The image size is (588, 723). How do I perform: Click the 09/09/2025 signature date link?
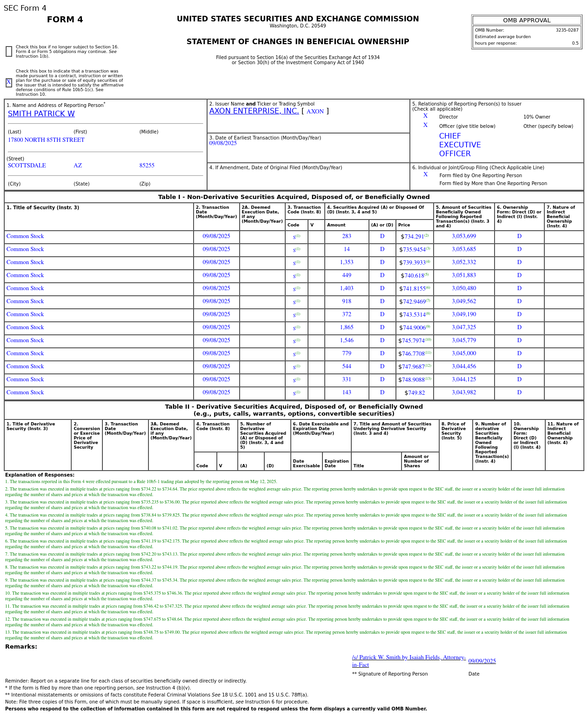[x=482, y=661]
